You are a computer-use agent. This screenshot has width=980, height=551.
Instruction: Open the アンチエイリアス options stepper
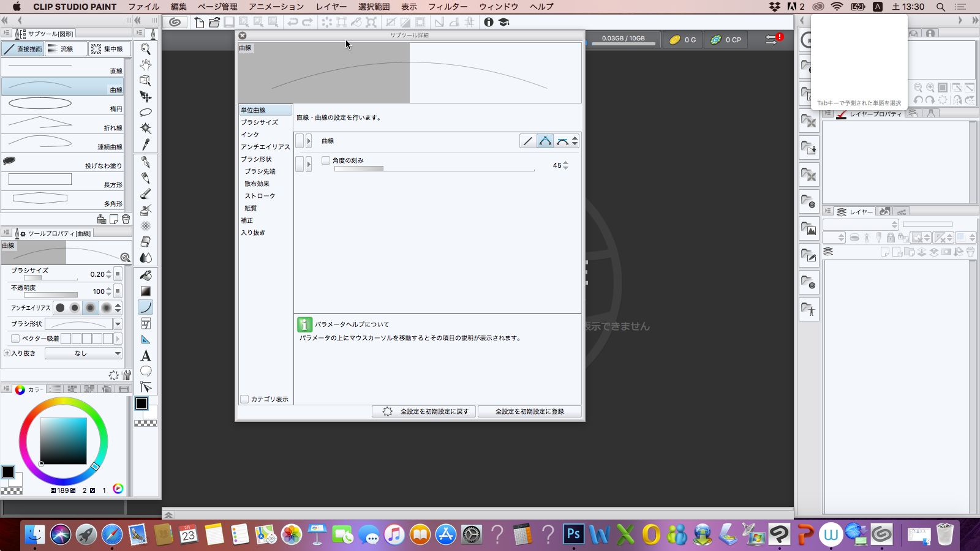point(118,307)
